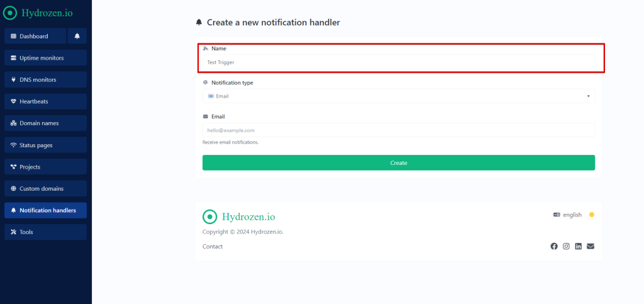Follow the Contact link in footer
This screenshot has width=644, height=304.
point(213,246)
